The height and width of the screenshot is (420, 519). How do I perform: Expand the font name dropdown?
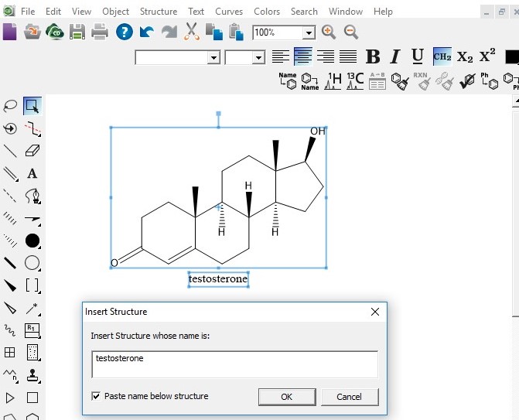point(213,58)
